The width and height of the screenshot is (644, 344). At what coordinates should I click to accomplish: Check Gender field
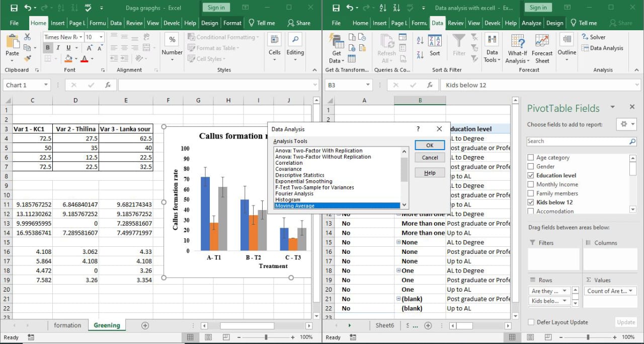[x=530, y=166]
